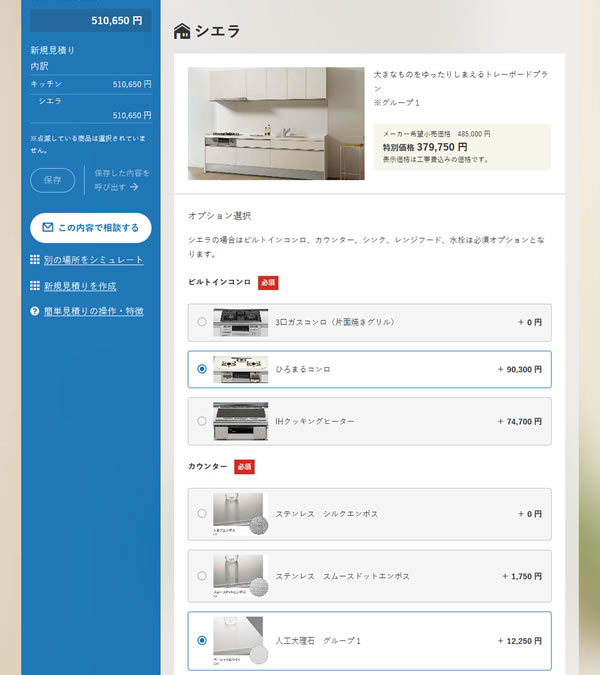Click the house icon beside シエラ title
This screenshot has width=600, height=675.
pyautogui.click(x=182, y=31)
